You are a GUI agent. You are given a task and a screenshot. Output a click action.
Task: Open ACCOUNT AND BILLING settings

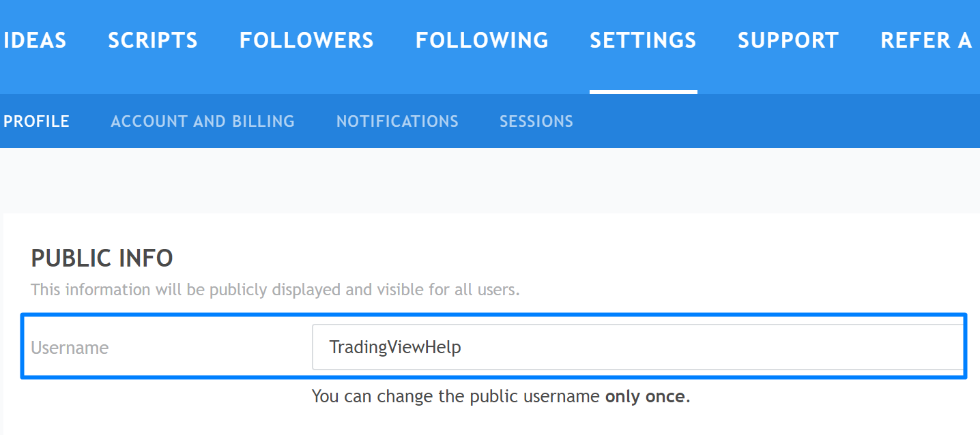[x=203, y=121]
